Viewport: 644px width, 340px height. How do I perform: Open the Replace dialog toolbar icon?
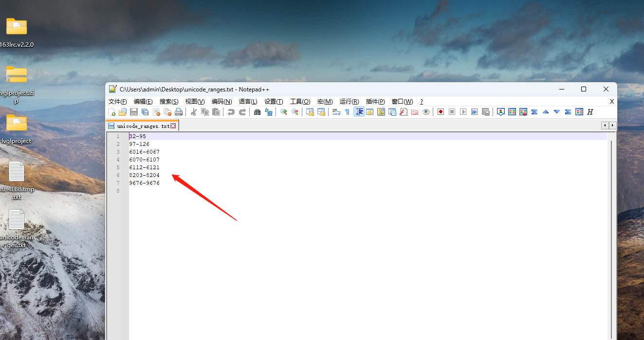pyautogui.click(x=269, y=112)
